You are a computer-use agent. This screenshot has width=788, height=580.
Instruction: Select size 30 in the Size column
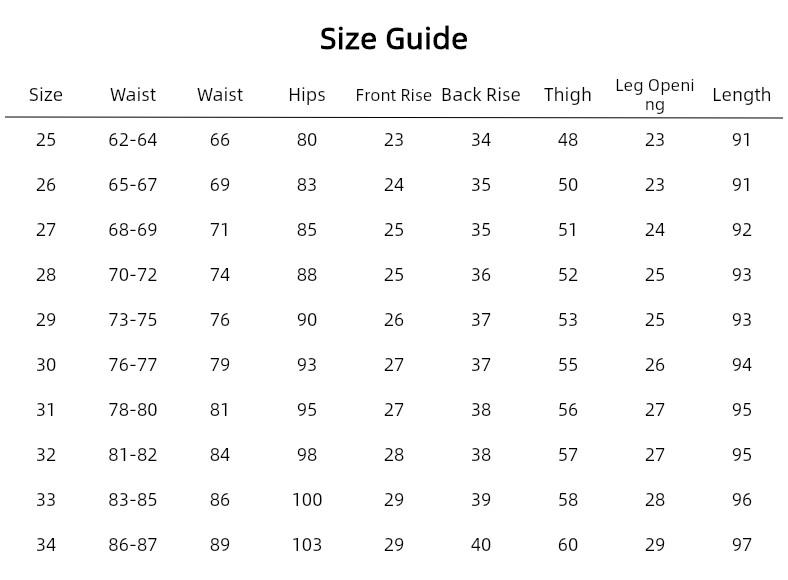(x=46, y=365)
